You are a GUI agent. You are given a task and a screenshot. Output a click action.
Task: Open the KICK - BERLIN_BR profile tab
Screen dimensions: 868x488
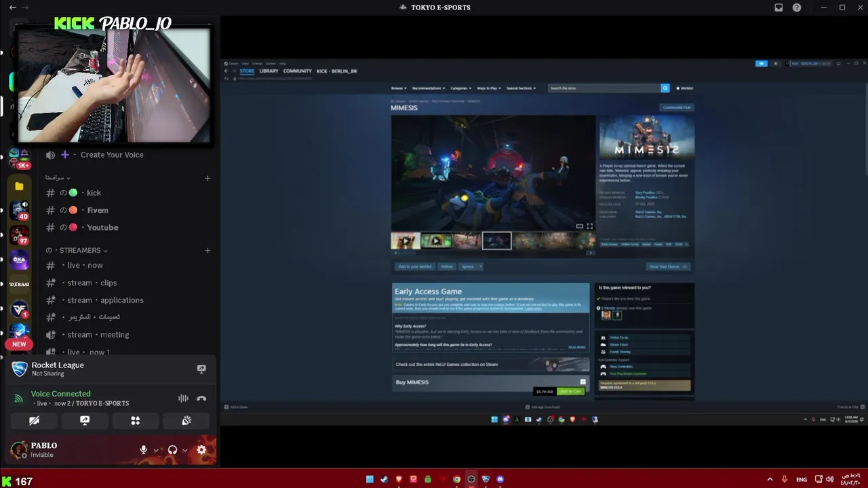336,71
